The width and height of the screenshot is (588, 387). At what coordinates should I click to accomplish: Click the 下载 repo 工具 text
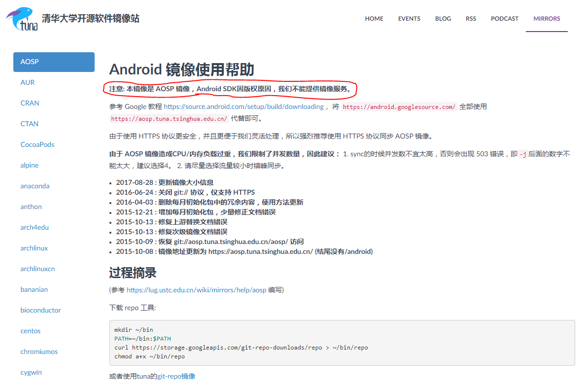click(x=133, y=308)
